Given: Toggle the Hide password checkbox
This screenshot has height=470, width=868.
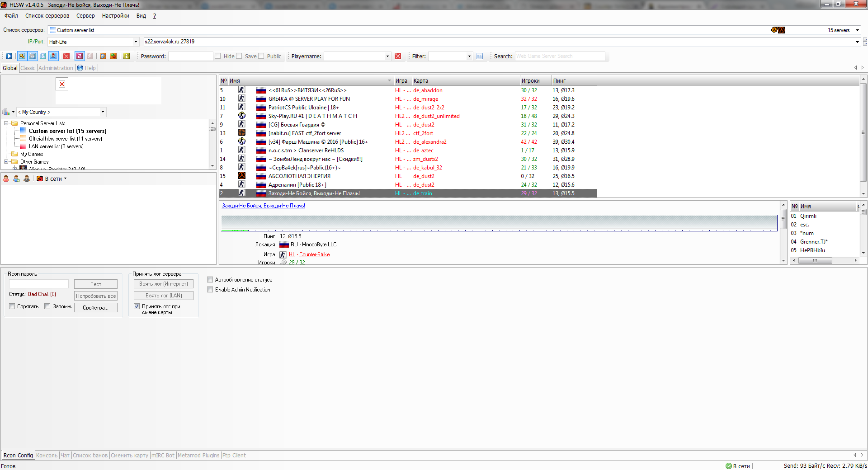Looking at the screenshot, I should (x=218, y=56).
